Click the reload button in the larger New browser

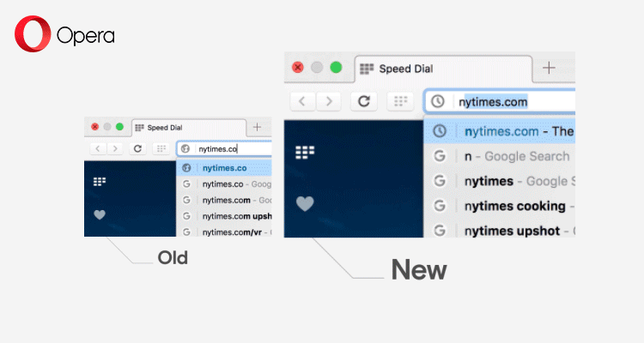(364, 101)
